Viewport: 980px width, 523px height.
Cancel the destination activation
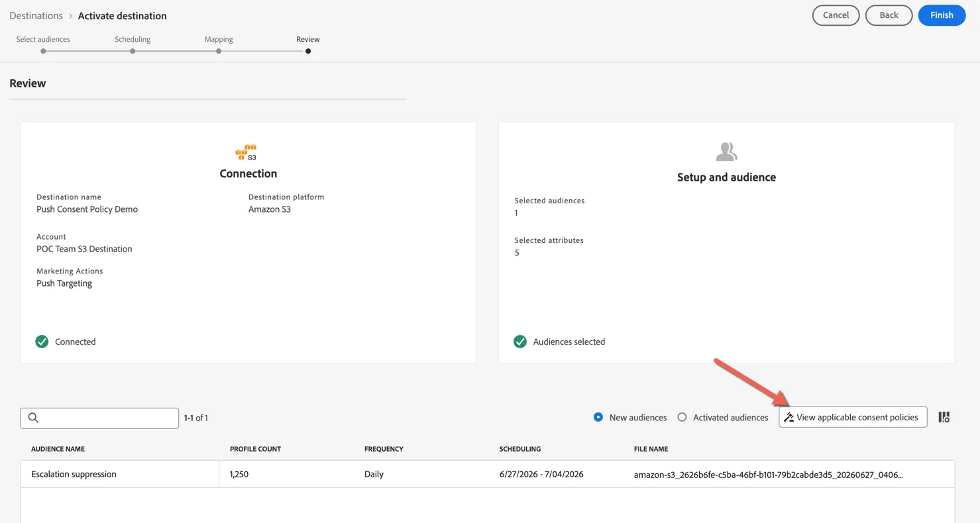click(836, 15)
